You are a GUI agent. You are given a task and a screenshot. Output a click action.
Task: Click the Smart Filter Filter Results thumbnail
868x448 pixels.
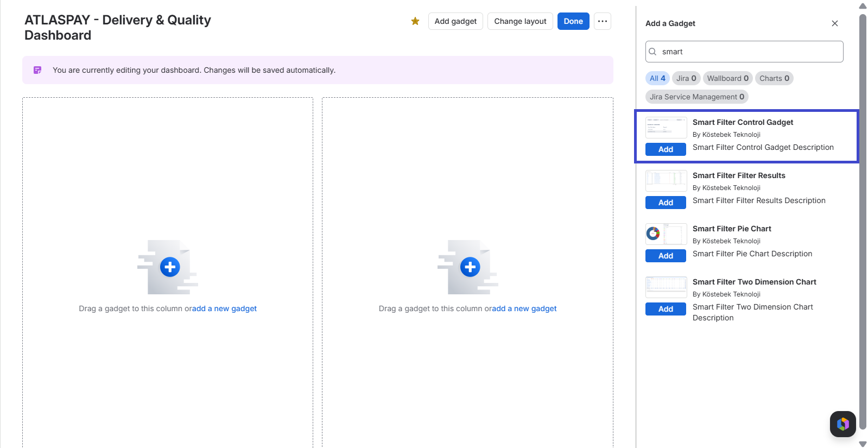[666, 181]
